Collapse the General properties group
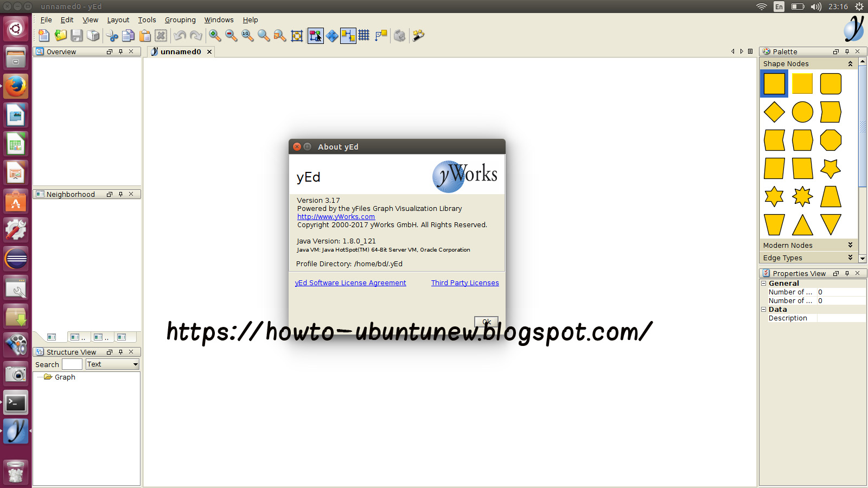868x488 pixels. 764,284
